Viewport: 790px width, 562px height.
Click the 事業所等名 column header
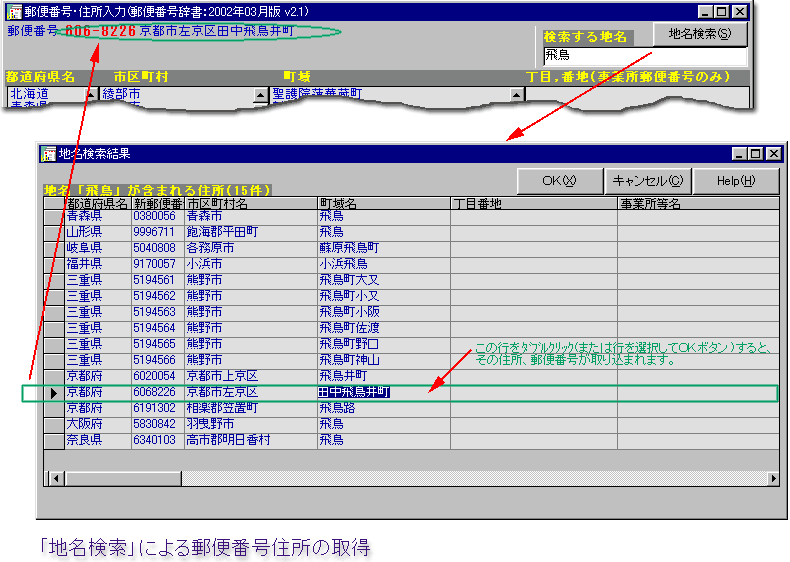click(697, 204)
